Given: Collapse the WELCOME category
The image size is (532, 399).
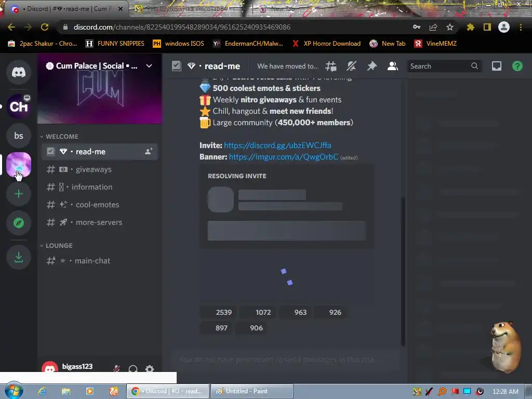Looking at the screenshot, I should 59,137.
